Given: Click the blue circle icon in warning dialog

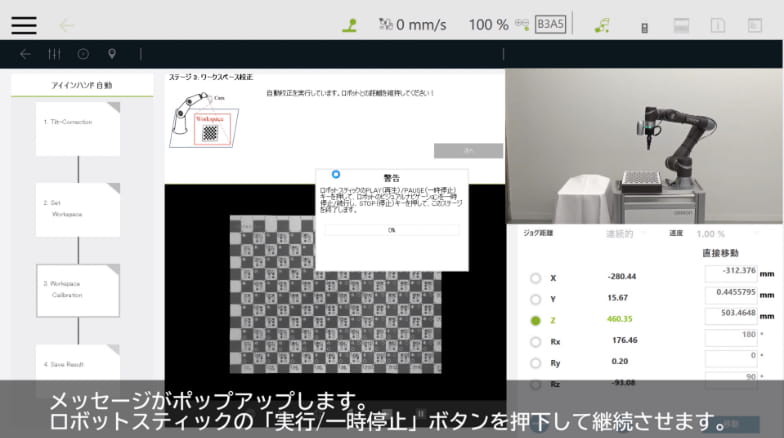Looking at the screenshot, I should point(336,174).
